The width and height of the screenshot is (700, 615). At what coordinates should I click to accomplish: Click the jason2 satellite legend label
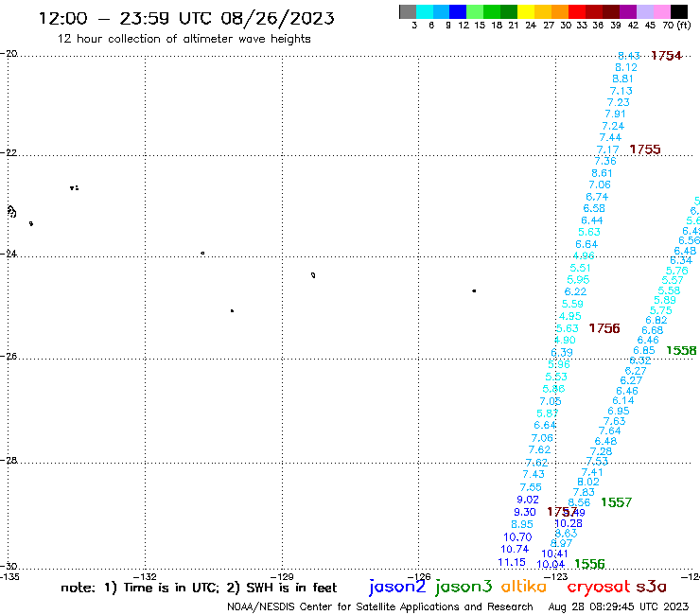397,587
